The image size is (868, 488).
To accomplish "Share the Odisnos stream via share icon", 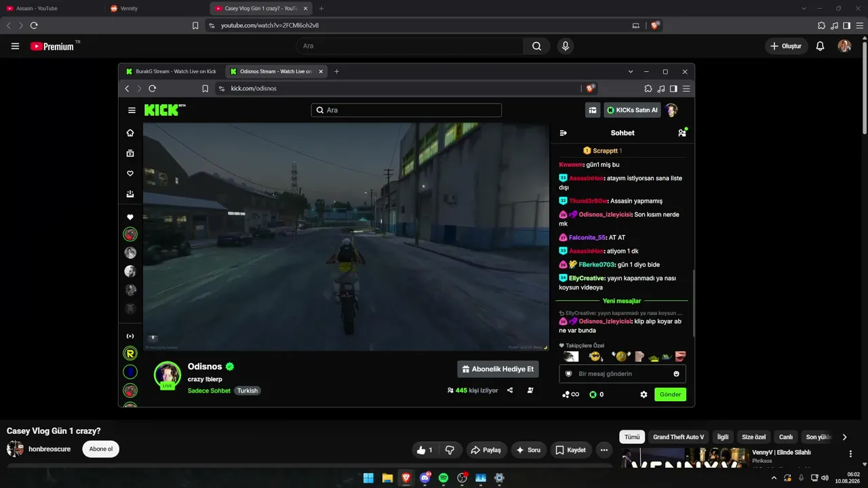I will [510, 390].
